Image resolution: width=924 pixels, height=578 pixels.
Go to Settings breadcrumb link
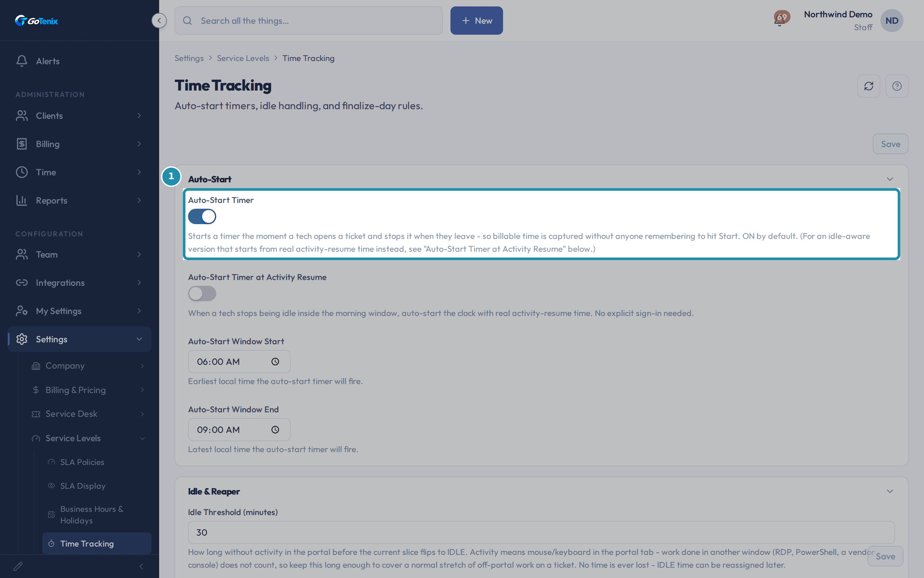189,58
